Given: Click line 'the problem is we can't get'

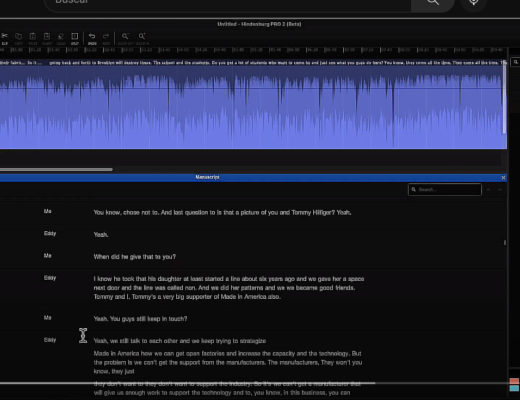Looking at the screenshot, I should (x=228, y=362).
